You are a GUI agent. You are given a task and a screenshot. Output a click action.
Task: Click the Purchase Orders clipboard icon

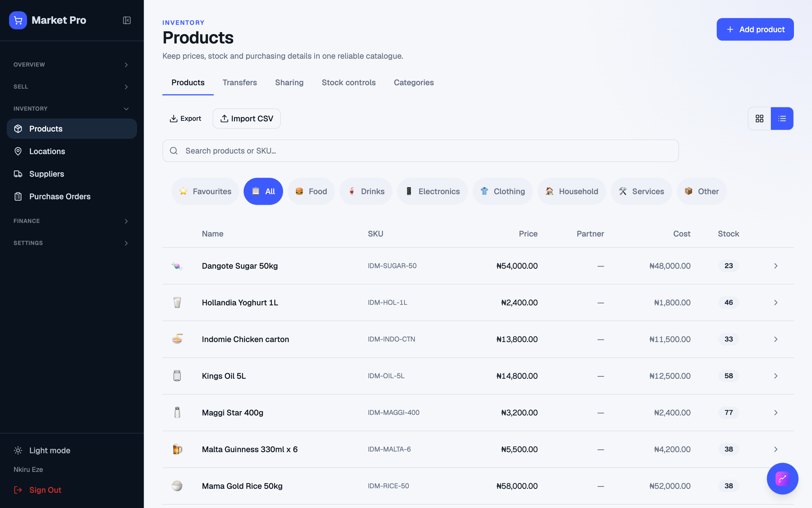(18, 196)
